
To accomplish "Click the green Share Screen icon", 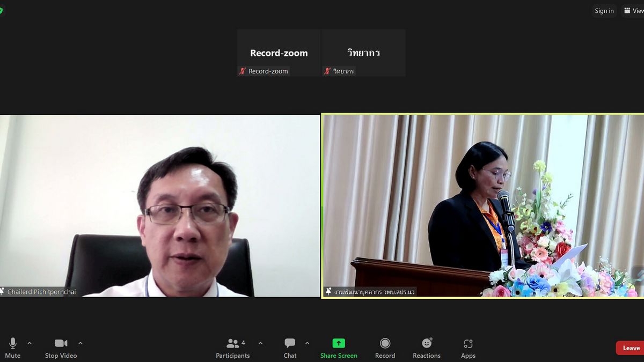I will pyautogui.click(x=339, y=343).
